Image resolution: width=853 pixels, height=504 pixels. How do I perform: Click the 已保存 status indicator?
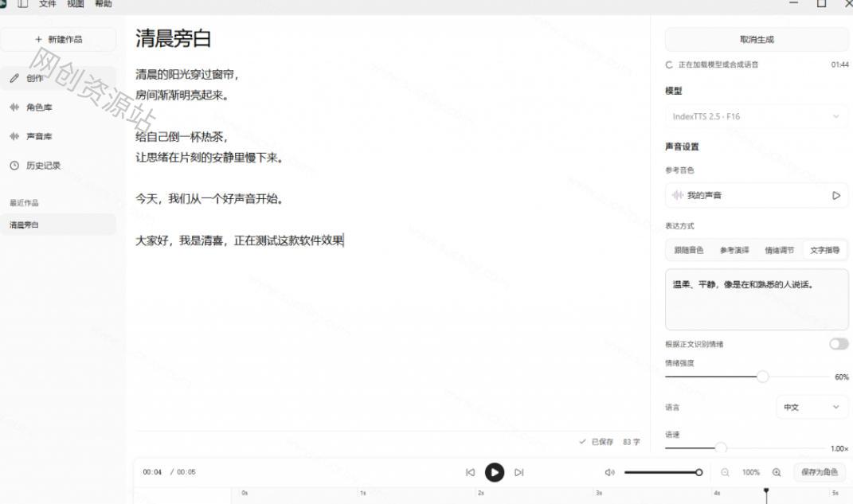[x=597, y=442]
